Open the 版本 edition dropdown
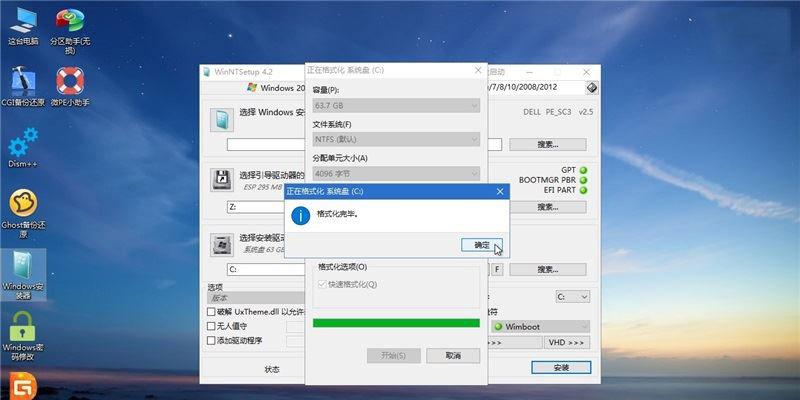800x400 pixels. tap(256, 298)
